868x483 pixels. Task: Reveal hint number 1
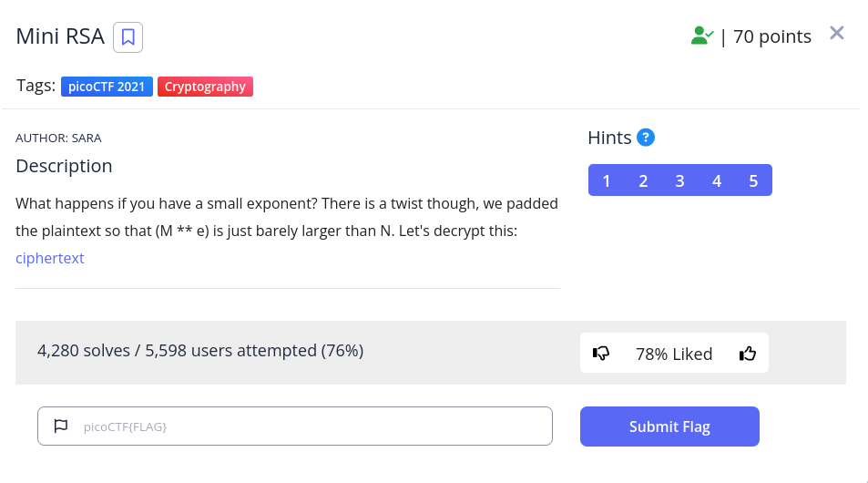coord(607,180)
